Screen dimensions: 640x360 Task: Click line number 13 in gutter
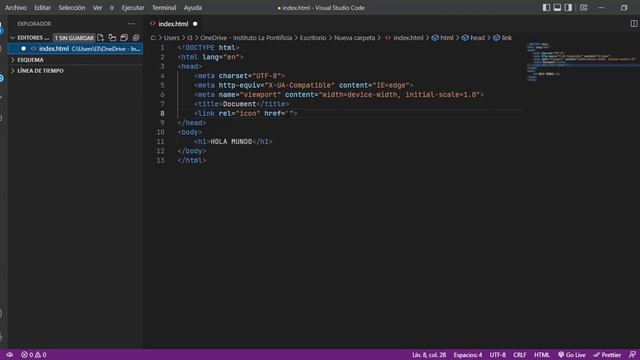coord(160,160)
